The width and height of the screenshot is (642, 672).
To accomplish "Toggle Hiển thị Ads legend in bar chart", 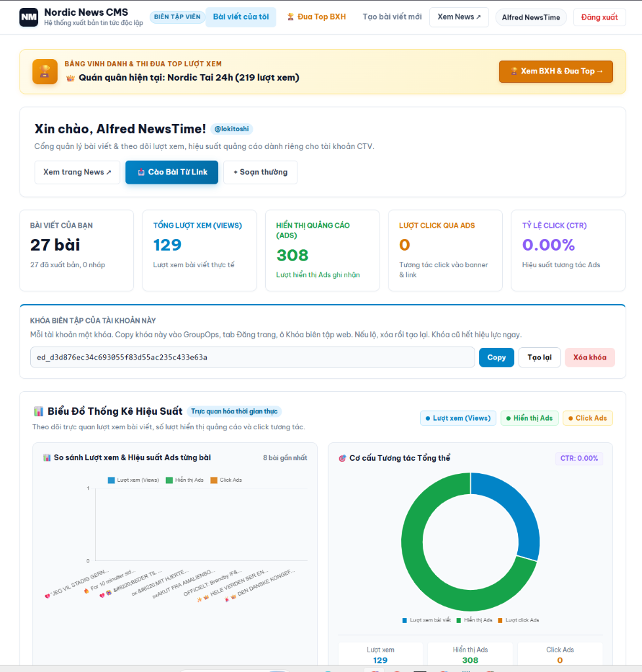I will 184,480.
